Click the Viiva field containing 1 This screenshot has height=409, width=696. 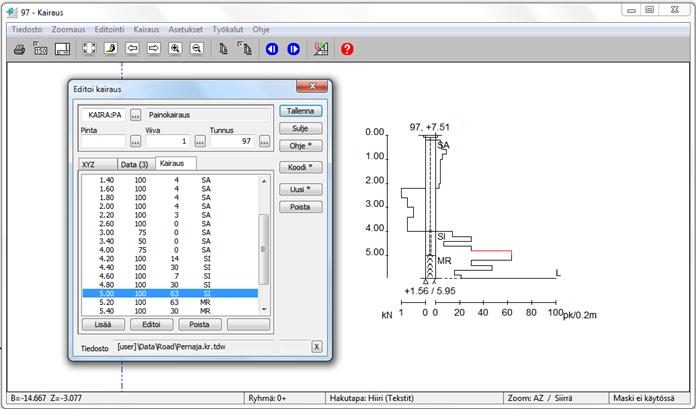click(168, 141)
